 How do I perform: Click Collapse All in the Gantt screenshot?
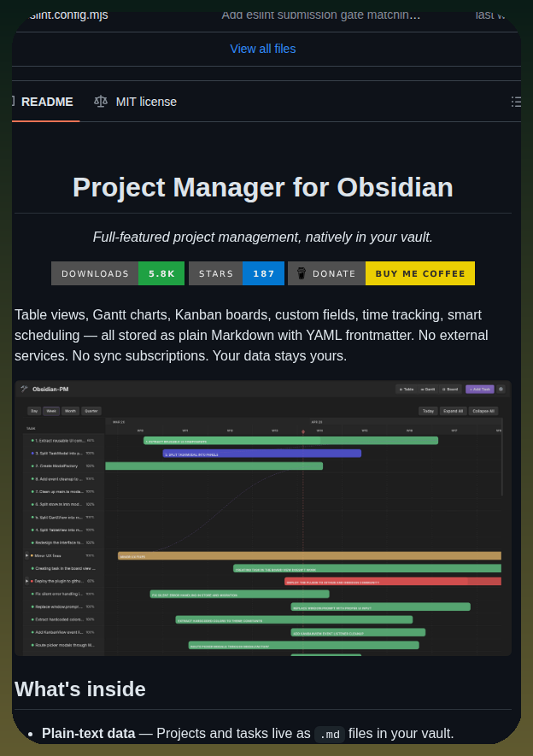483,411
